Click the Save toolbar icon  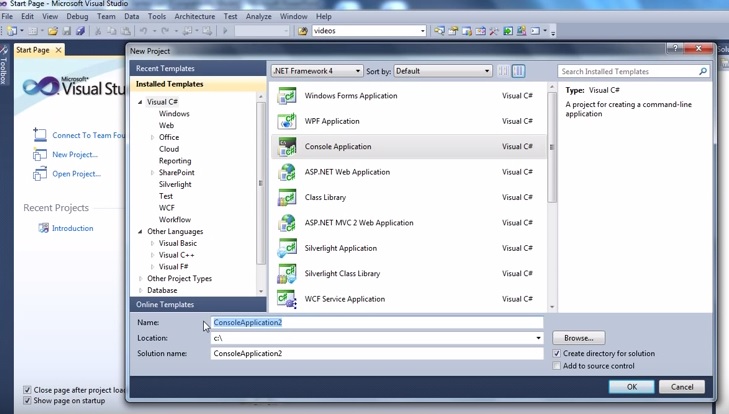coord(67,31)
